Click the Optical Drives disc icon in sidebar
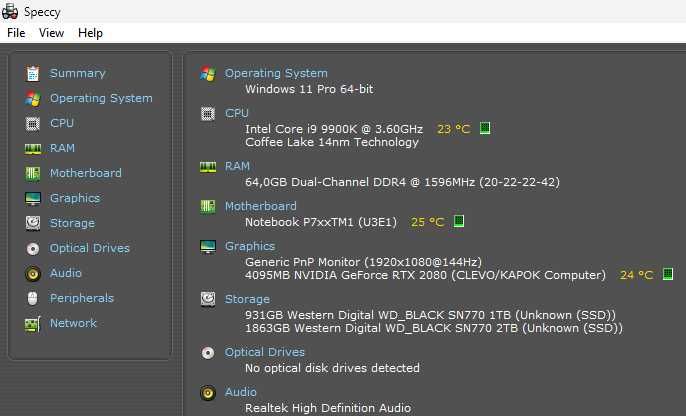Image resolution: width=686 pixels, height=416 pixels. [33, 248]
